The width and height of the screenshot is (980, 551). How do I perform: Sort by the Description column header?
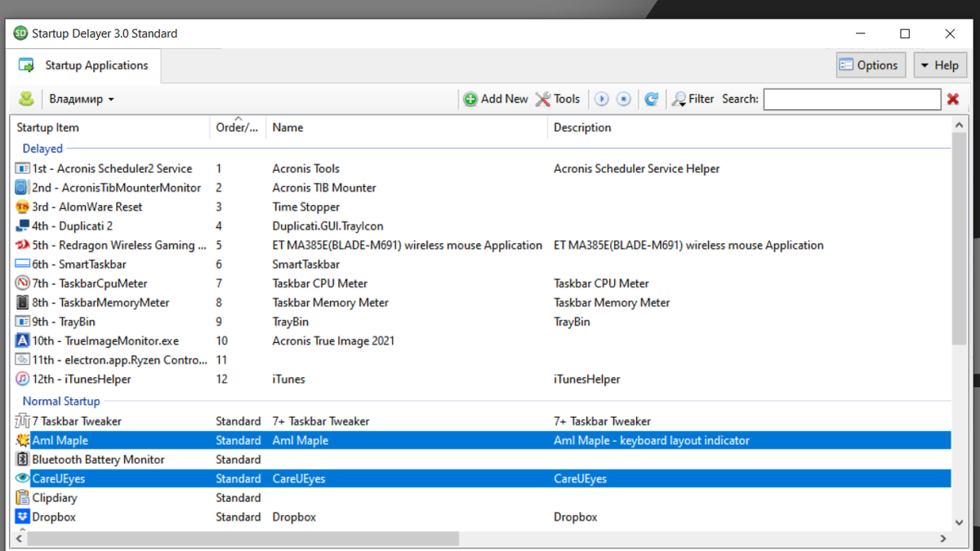tap(749, 127)
